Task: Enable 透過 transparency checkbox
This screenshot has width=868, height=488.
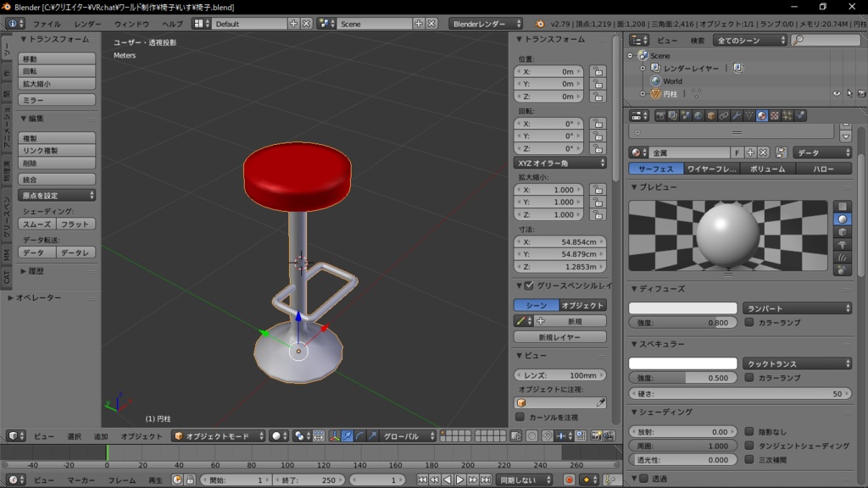Action: tap(644, 478)
